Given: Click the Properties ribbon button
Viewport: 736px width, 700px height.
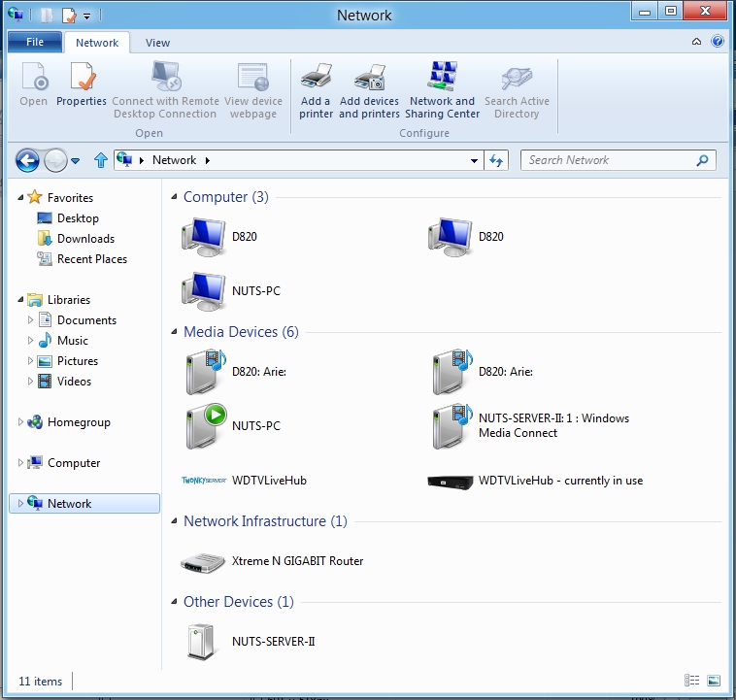Looking at the screenshot, I should coord(82,84).
